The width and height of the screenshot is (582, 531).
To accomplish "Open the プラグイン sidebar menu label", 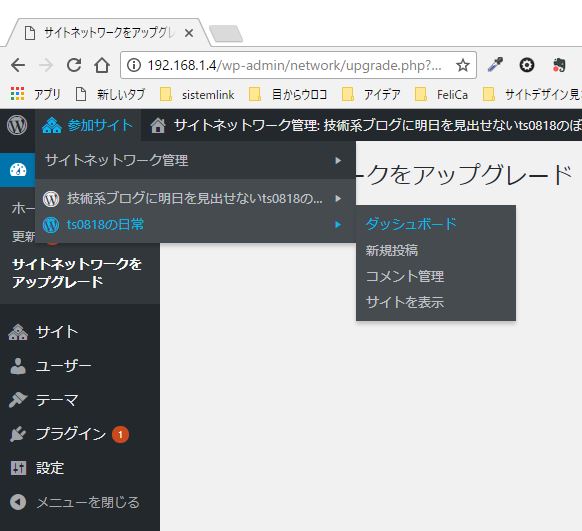I will [71, 434].
